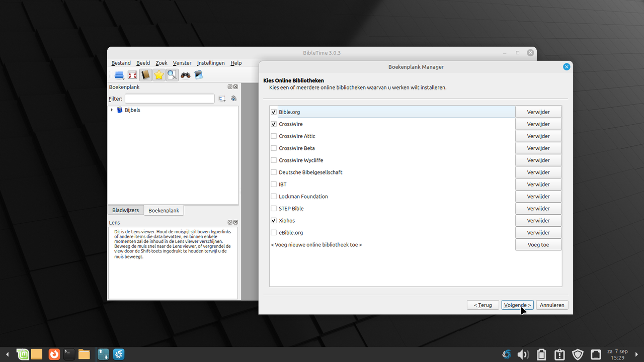Check the eBible.org library checkbox
Screen dimensions: 644x362
point(274,233)
